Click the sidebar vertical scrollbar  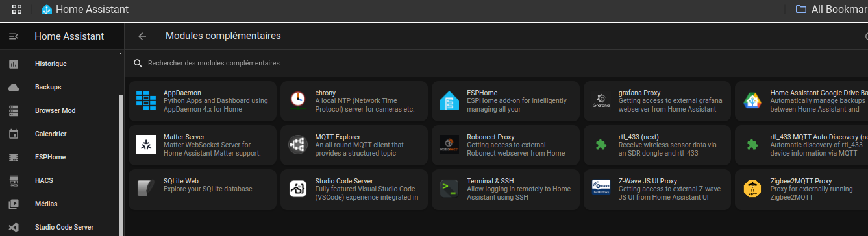point(120,165)
